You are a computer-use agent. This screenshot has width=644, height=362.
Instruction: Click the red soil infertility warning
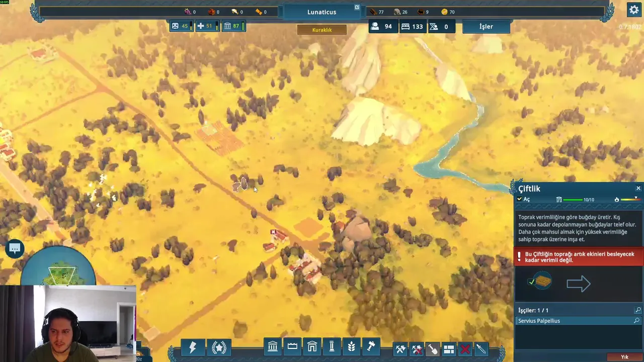pyautogui.click(x=579, y=257)
